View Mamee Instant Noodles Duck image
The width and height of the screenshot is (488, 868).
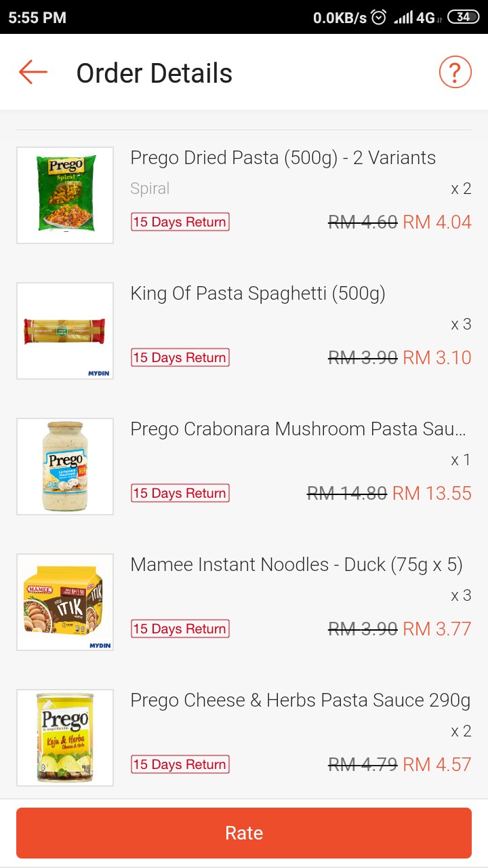click(65, 602)
